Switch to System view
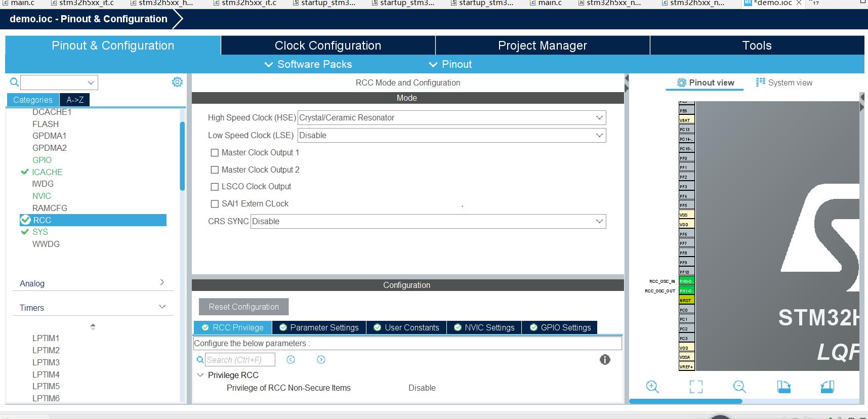The width and height of the screenshot is (868, 419). click(x=784, y=82)
